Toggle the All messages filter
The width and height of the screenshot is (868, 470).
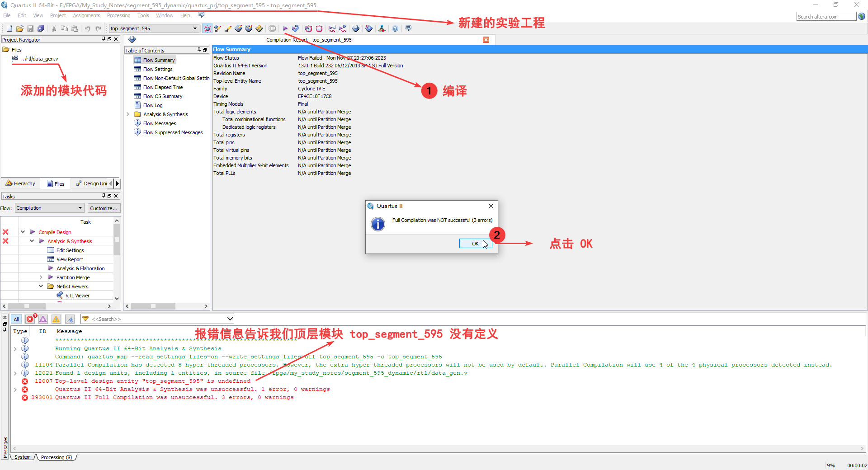[x=16, y=319]
